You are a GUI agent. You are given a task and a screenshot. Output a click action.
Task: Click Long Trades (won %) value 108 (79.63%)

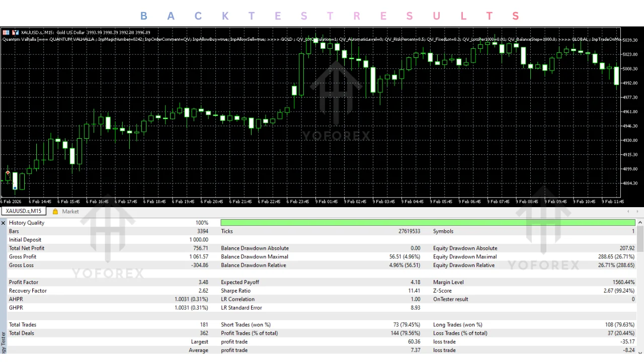(x=620, y=325)
